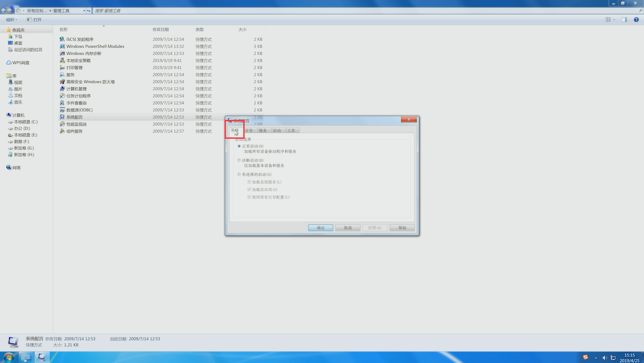Open 办公 (D:) drive in navigation pane

click(20, 128)
